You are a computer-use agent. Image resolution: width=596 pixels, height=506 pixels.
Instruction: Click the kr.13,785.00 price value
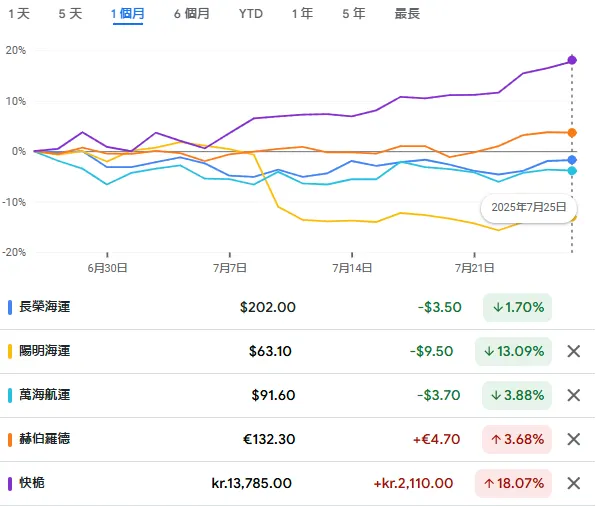coord(252,484)
